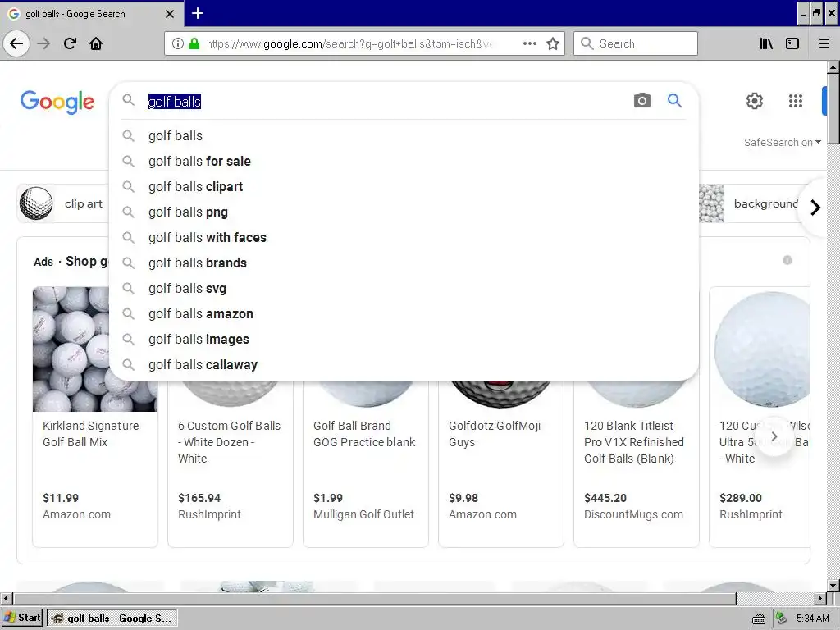Close the golf balls Google Search tab
Image resolution: width=840 pixels, height=630 pixels.
(x=169, y=14)
